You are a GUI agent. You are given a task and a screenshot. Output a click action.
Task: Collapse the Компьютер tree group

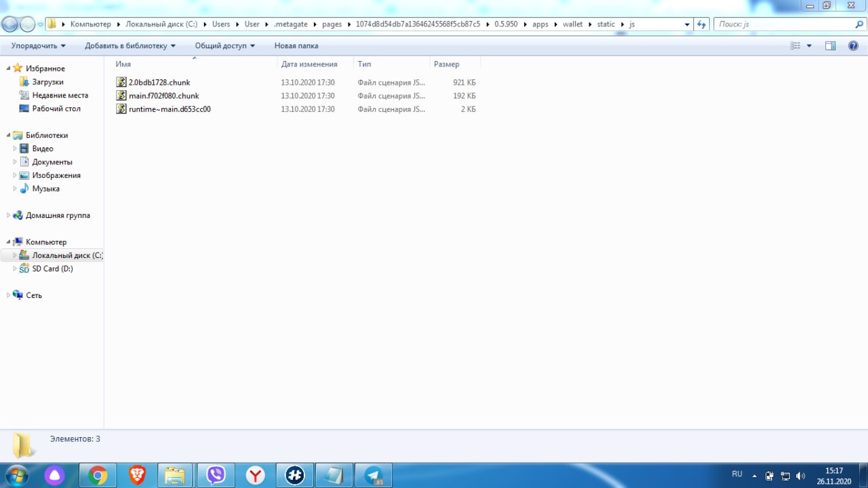pos(8,242)
